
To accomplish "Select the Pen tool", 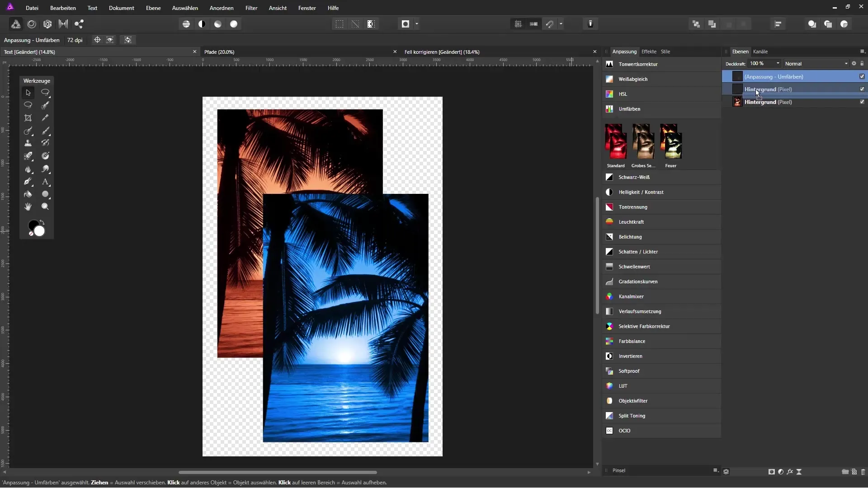I will pyautogui.click(x=28, y=182).
